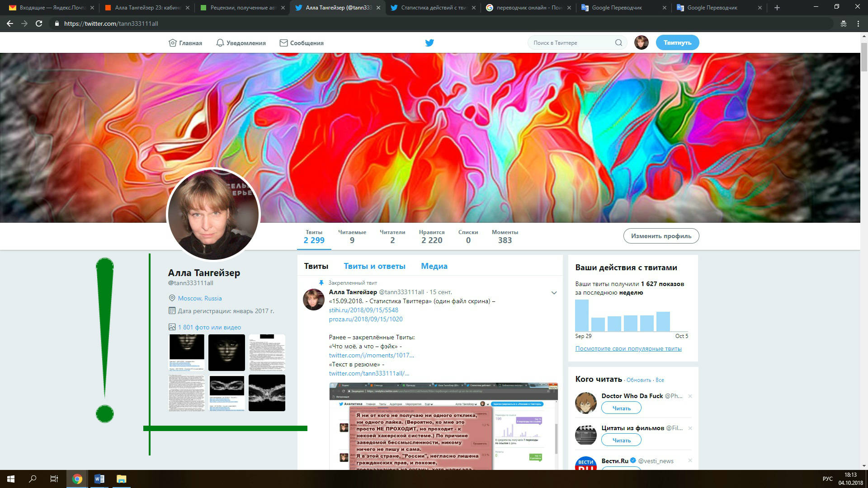Dismiss Вести.Ru suggestion
The width and height of the screenshot is (868, 488).
coord(690,460)
